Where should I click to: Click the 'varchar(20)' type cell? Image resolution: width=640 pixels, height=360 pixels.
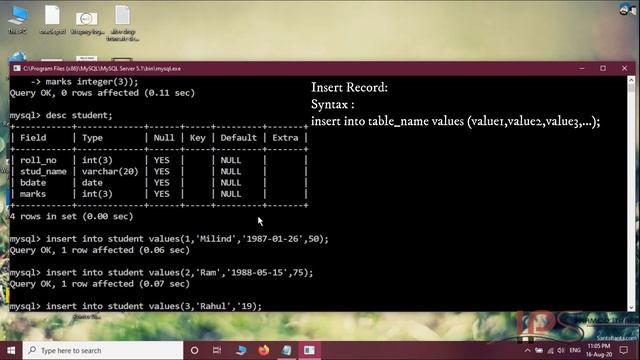pos(110,171)
